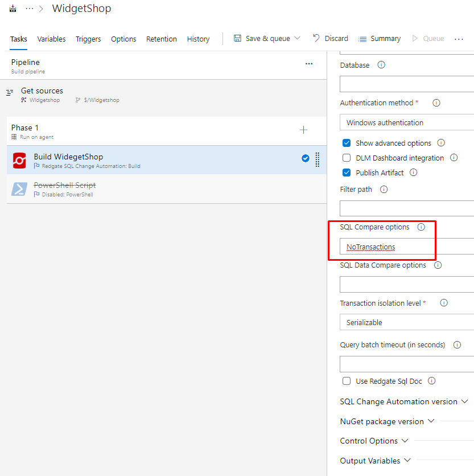The width and height of the screenshot is (474, 476).
Task: Open the Windows authentication dropdown
Action: (407, 122)
